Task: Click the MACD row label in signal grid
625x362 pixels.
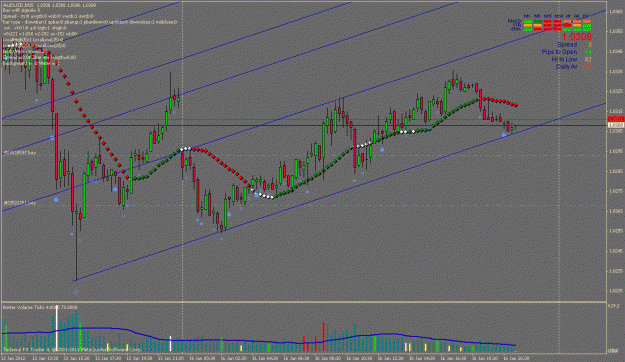Action: (514, 21)
